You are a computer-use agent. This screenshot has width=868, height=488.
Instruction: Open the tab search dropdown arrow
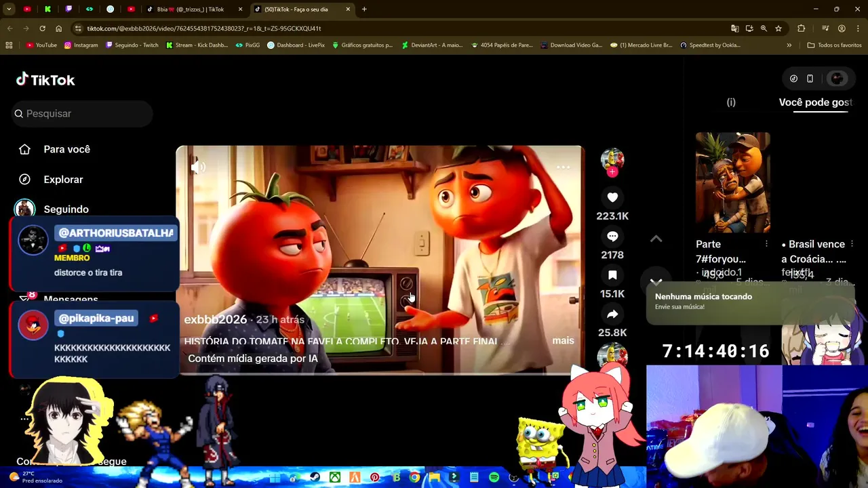[9, 9]
